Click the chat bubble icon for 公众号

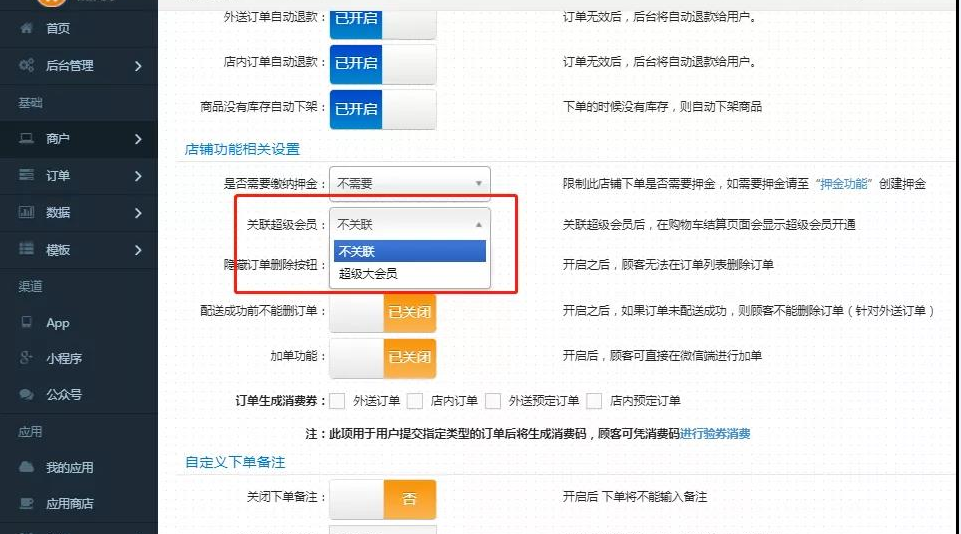tap(26, 394)
